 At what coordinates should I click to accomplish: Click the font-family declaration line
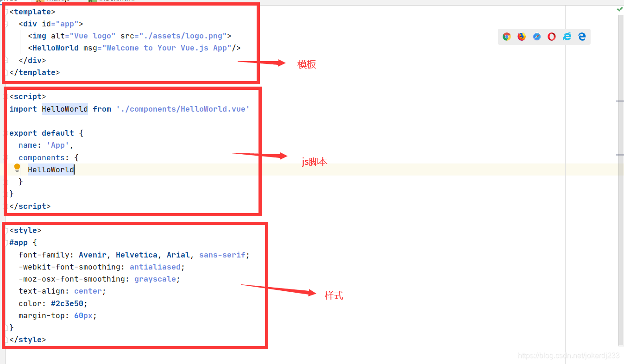pyautogui.click(x=134, y=255)
